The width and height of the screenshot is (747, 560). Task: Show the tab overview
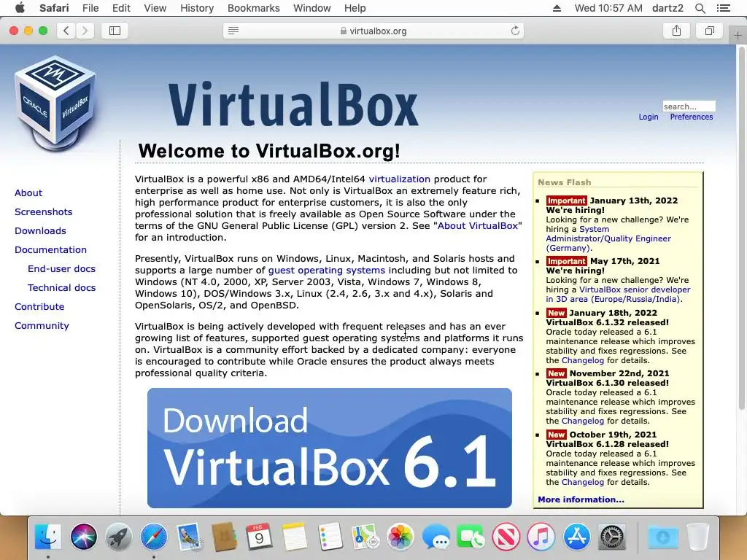point(709,31)
